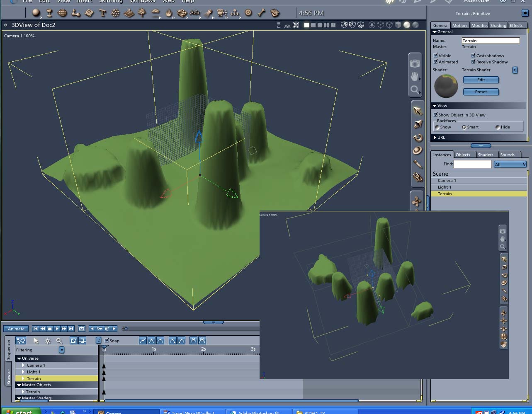Open the All filter dropdown
This screenshot has height=414, width=532.
point(510,165)
